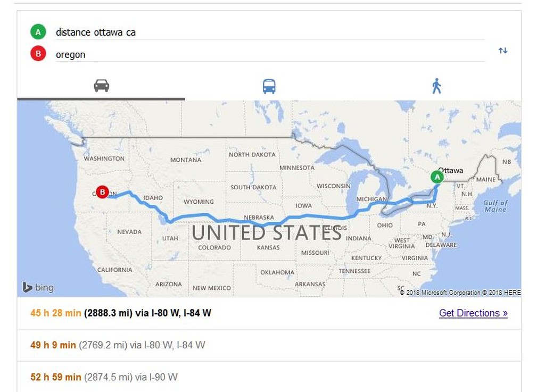Click the red B pin in Oregon on map
The image size is (545, 392).
102,191
